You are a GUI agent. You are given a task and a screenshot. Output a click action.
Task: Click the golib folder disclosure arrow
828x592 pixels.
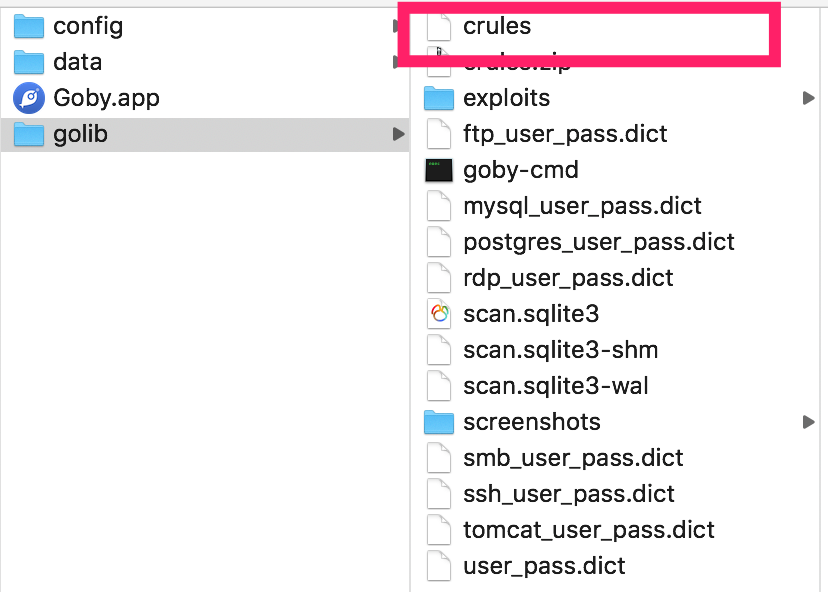399,134
